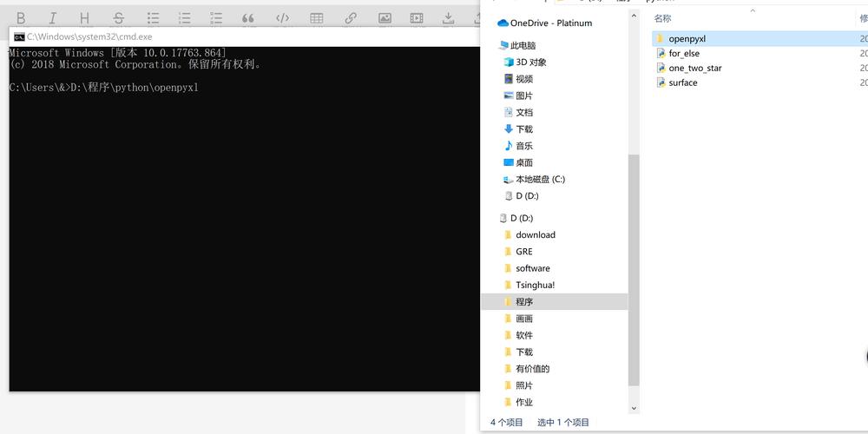Insert an unordered bullet list

[x=154, y=18]
